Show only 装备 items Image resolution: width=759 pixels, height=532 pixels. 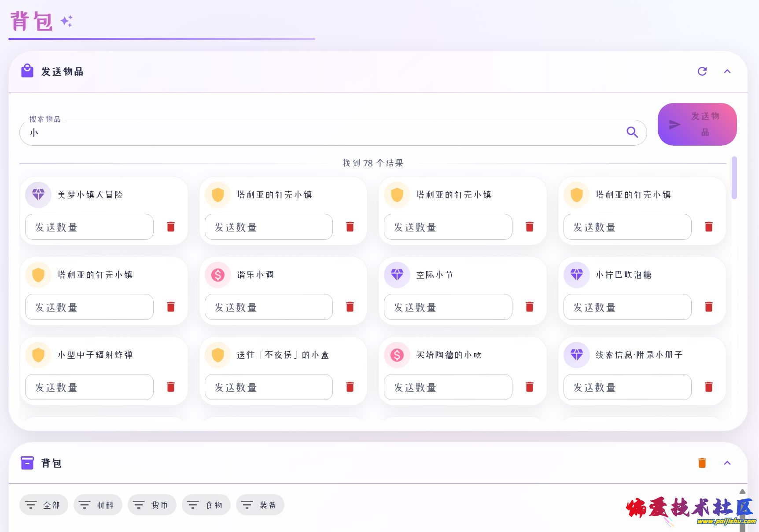coord(260,505)
